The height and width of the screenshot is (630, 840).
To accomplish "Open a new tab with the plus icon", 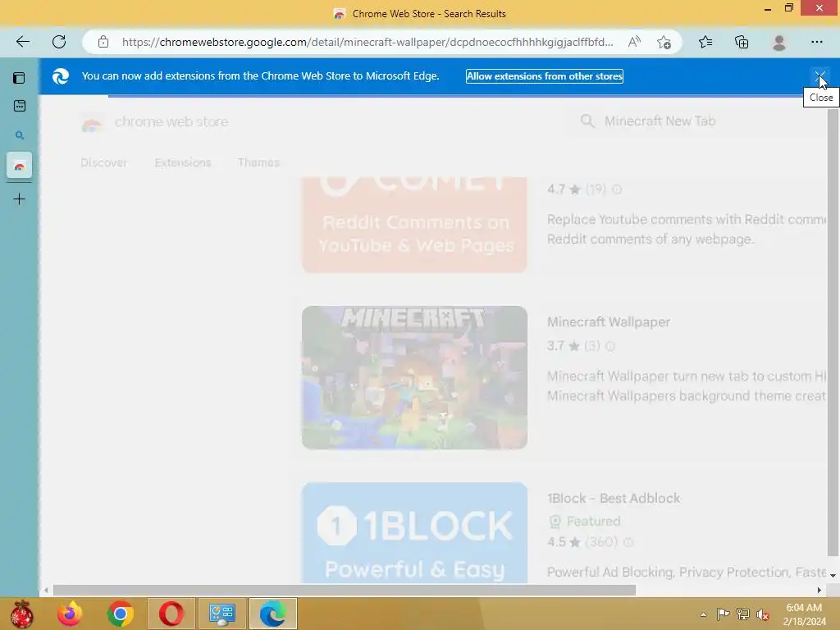I will point(20,199).
